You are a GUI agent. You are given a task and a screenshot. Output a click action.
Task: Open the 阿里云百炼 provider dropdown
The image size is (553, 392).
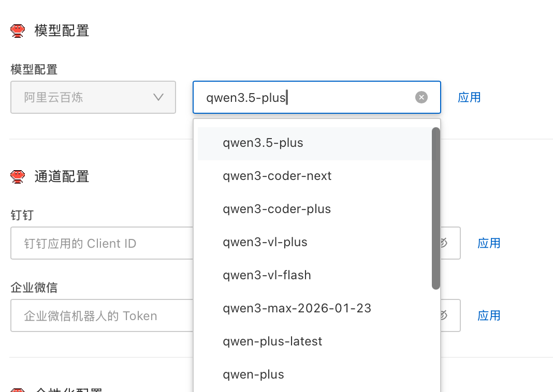coord(93,97)
